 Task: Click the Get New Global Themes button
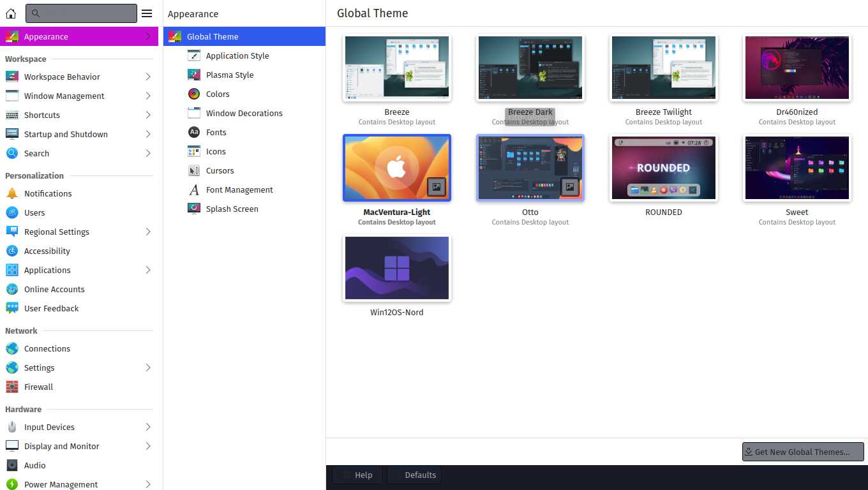coord(803,452)
